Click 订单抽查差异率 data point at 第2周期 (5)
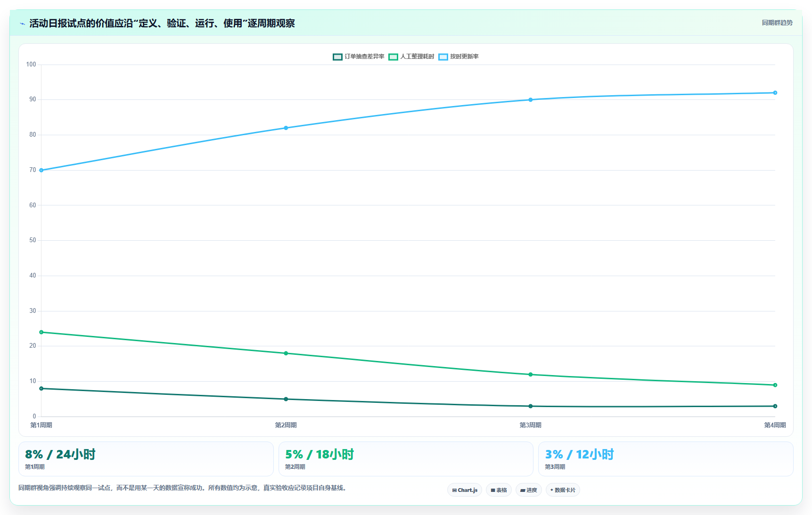The image size is (812, 515). point(286,399)
